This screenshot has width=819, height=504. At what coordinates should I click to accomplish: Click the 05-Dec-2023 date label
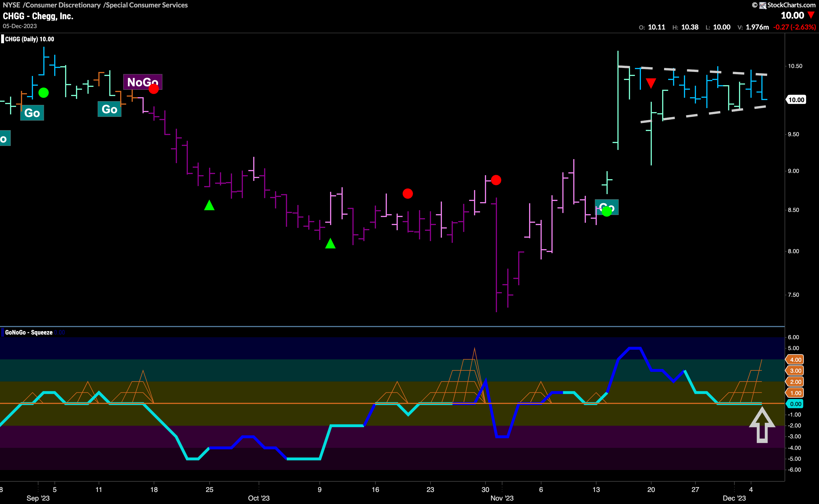pyautogui.click(x=20, y=26)
